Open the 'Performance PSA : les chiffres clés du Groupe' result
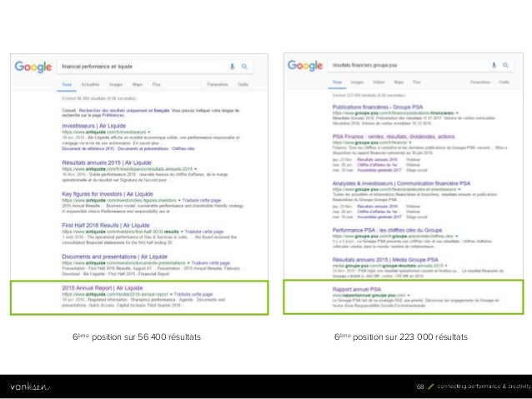Viewport: 532px width, 399px height. [387, 230]
